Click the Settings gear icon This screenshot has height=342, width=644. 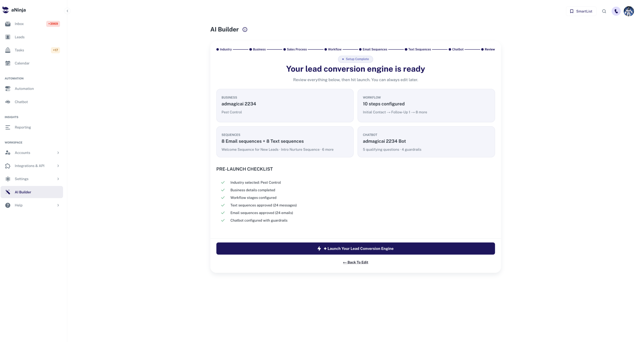(8, 179)
